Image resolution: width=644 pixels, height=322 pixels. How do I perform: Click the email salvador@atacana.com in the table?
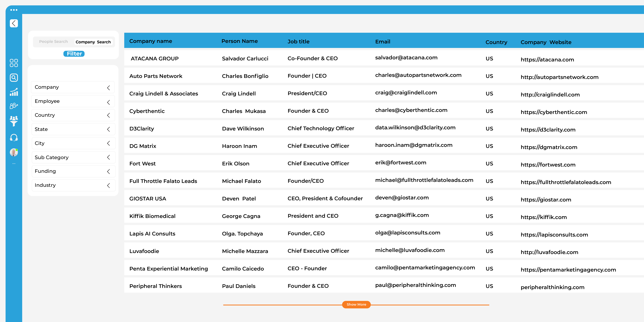pyautogui.click(x=406, y=58)
